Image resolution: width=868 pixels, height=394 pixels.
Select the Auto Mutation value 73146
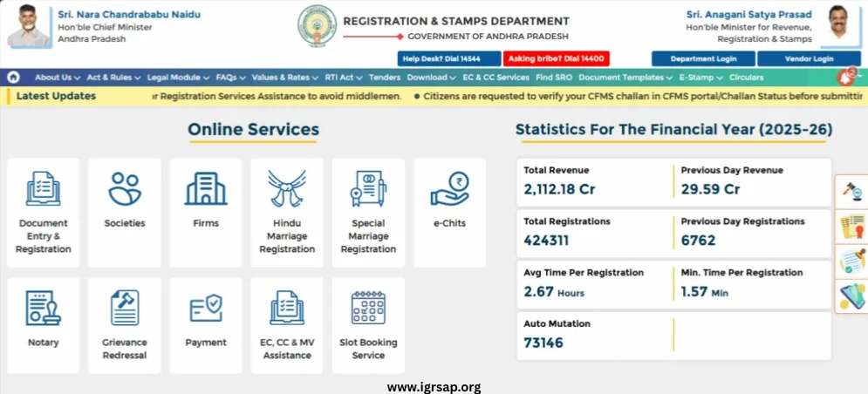coord(543,343)
